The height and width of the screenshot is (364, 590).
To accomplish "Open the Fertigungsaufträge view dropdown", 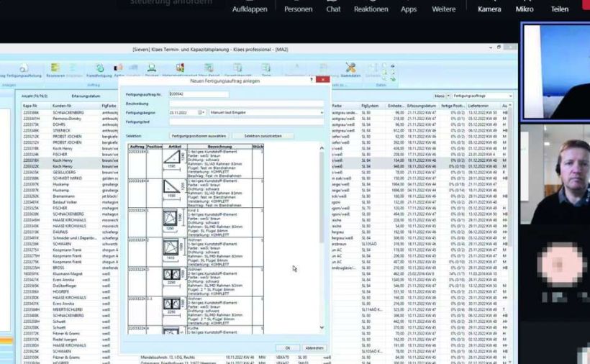I will (510, 96).
